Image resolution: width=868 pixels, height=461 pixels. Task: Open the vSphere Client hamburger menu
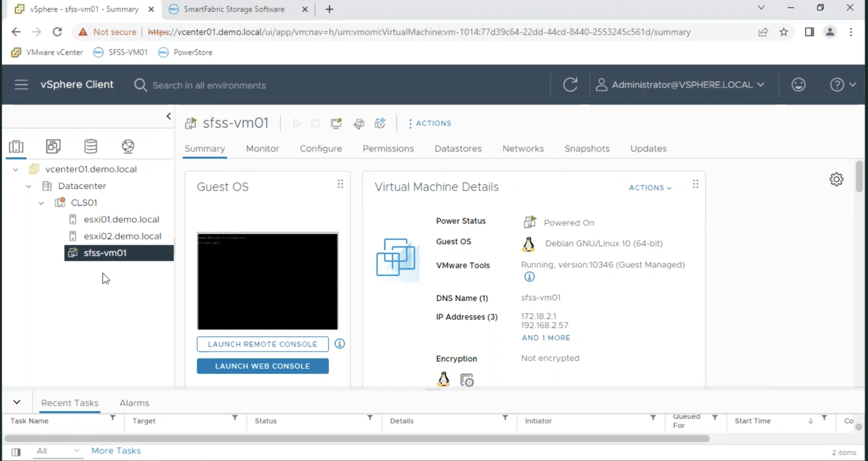click(x=21, y=85)
